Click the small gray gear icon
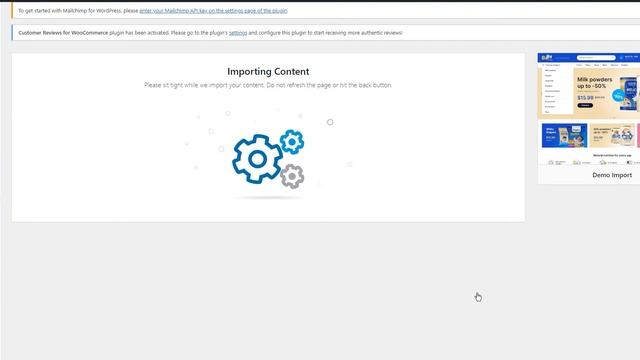Image resolution: width=640 pixels, height=360 pixels. [x=292, y=176]
